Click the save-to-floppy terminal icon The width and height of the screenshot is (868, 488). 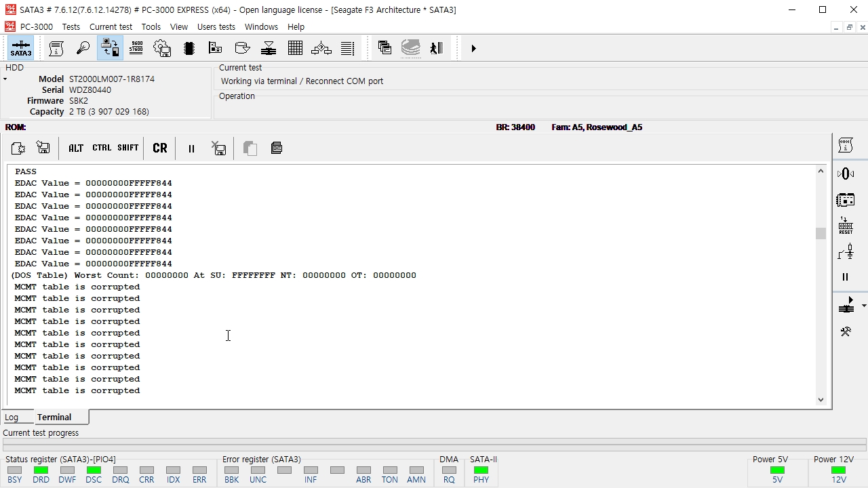43,148
